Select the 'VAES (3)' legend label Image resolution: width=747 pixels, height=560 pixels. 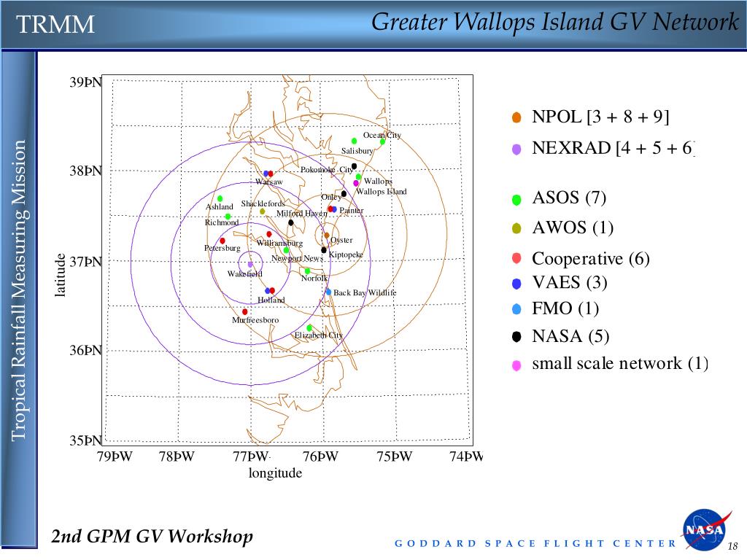pos(569,283)
